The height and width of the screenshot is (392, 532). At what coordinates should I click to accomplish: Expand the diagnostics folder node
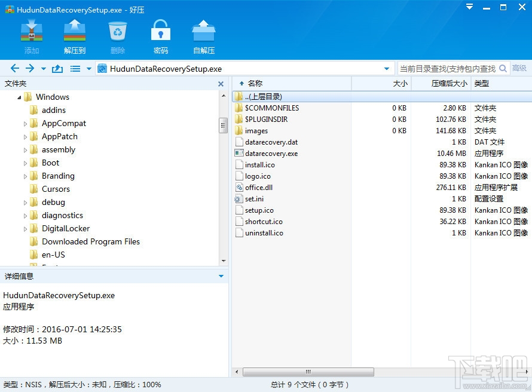pos(26,216)
